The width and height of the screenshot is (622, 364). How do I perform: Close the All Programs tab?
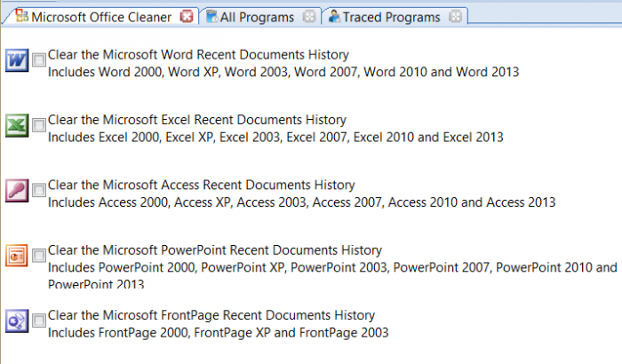coord(309,16)
